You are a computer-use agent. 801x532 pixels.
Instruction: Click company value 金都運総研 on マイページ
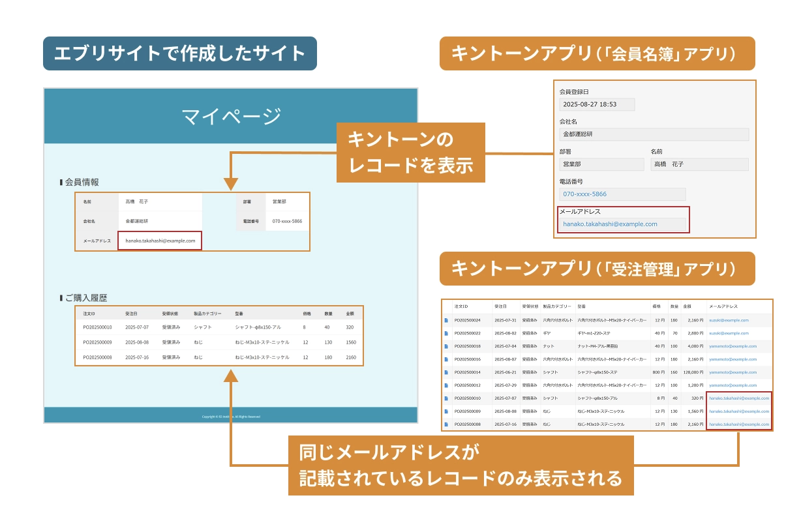pyautogui.click(x=137, y=222)
